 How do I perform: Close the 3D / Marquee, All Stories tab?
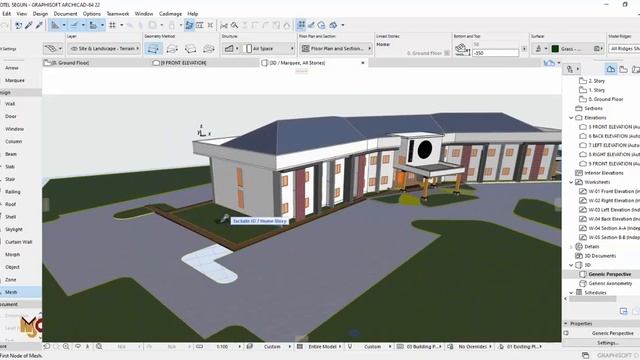click(362, 63)
